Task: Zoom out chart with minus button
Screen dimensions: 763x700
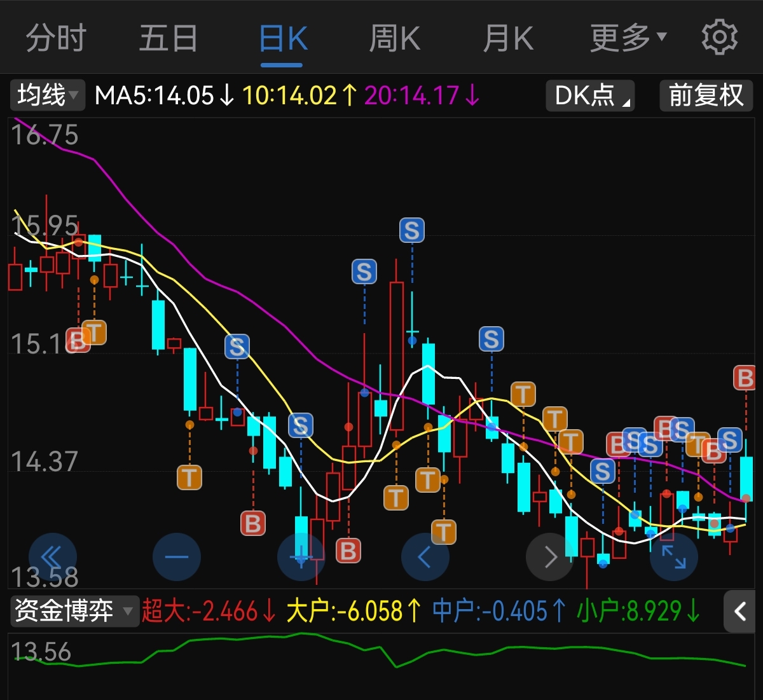Action: 177,558
